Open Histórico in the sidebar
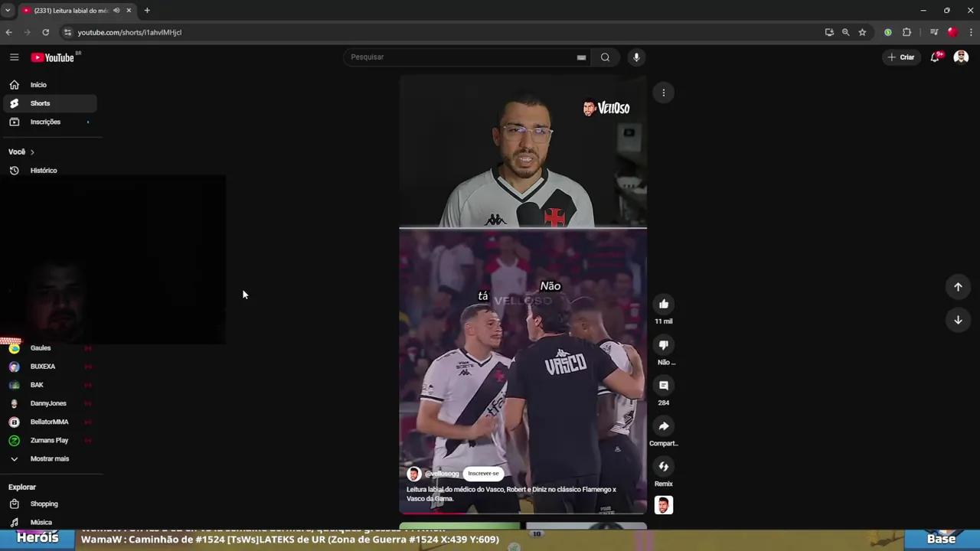Viewport: 980px width, 551px height. coord(50,171)
